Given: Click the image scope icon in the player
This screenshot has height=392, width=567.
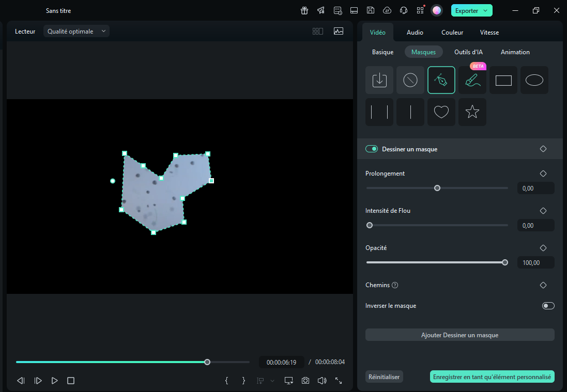Looking at the screenshot, I should 339,31.
